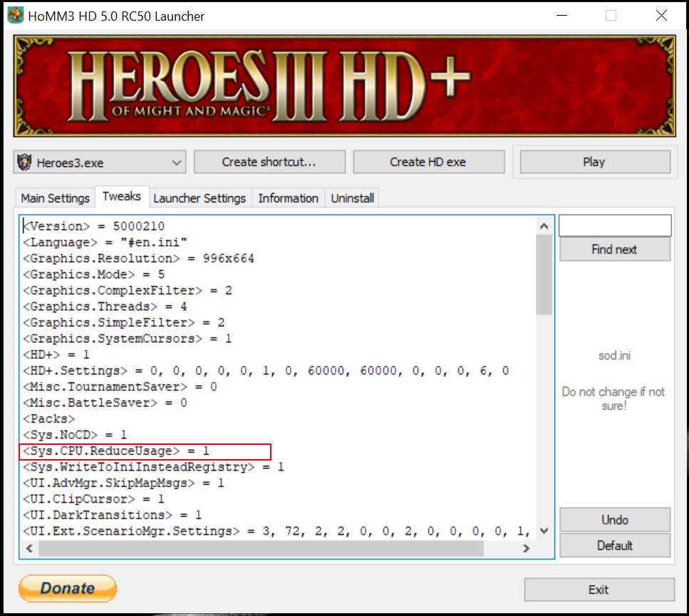Click the HoMM3 launcher title bar icon
This screenshot has width=689, height=616.
16,16
